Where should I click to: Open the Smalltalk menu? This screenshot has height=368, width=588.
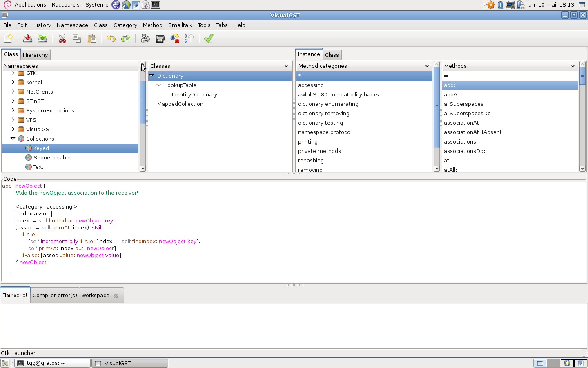(x=180, y=25)
